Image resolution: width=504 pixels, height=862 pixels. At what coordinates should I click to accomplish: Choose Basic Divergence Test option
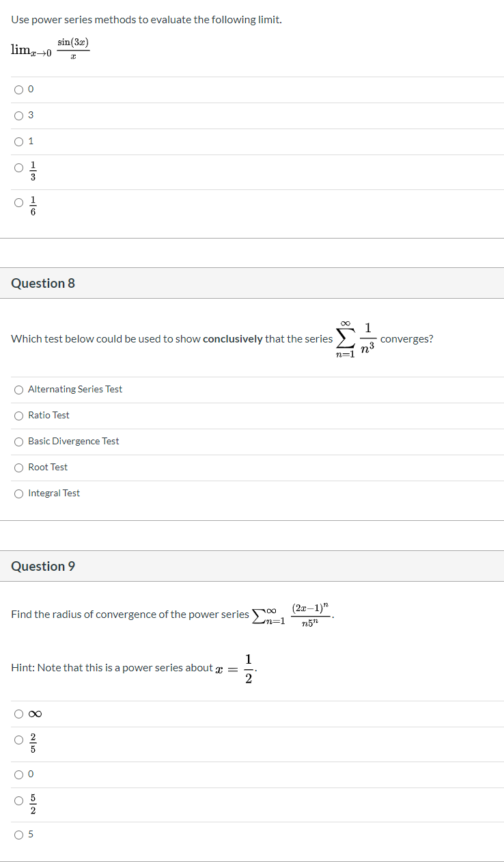click(x=18, y=442)
